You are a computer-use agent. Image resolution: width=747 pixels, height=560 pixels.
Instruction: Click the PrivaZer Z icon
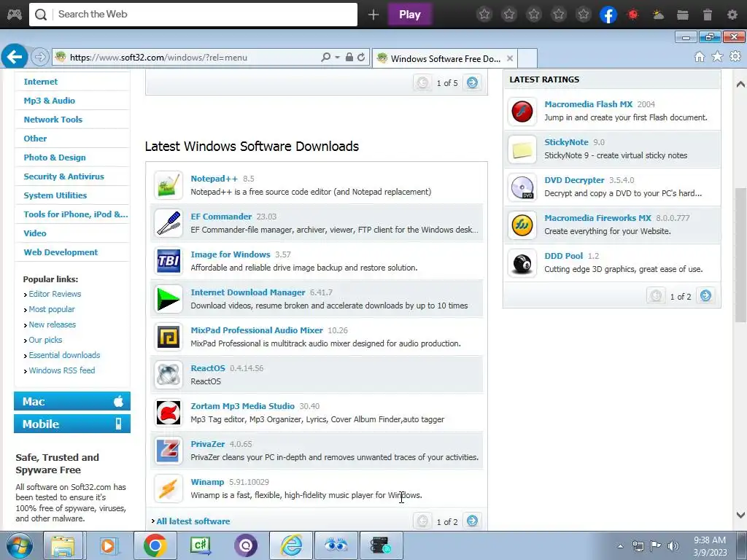(169, 451)
